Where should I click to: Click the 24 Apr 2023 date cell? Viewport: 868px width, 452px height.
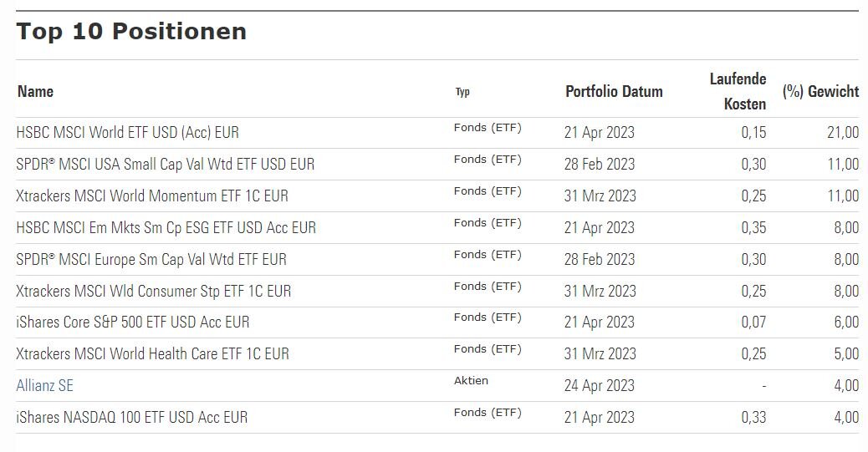600,386
